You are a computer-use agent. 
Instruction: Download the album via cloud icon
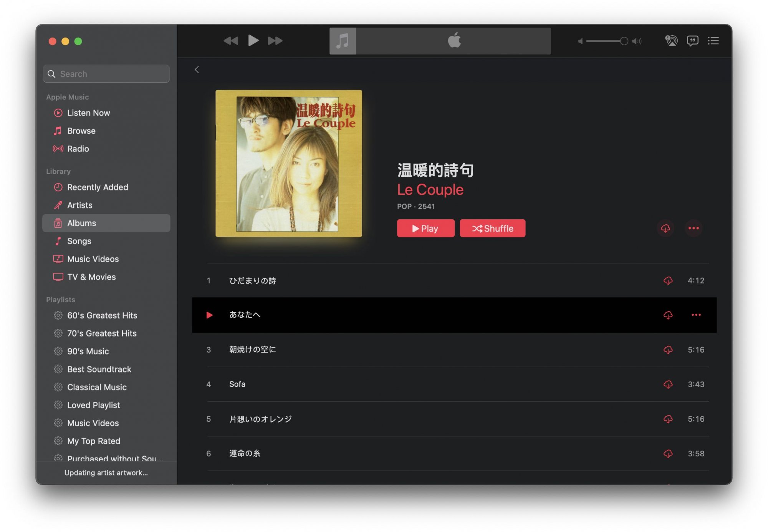(665, 228)
